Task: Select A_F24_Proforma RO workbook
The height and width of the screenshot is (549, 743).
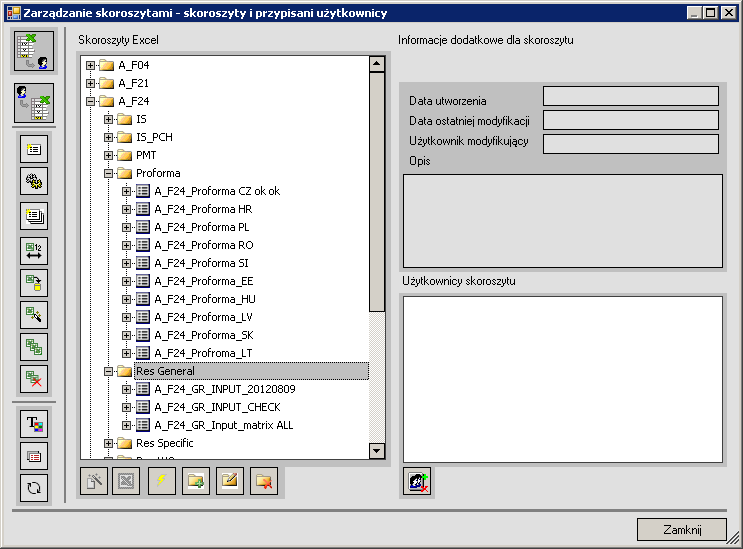Action: click(x=204, y=245)
